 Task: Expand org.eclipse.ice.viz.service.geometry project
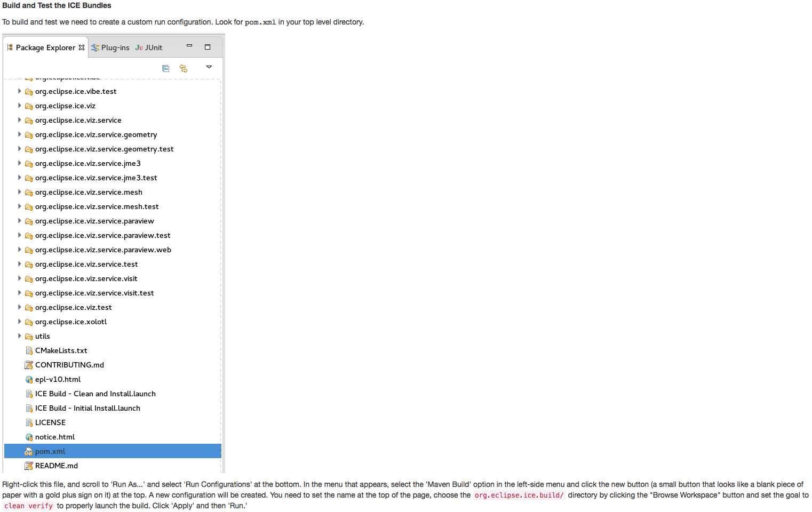point(20,134)
